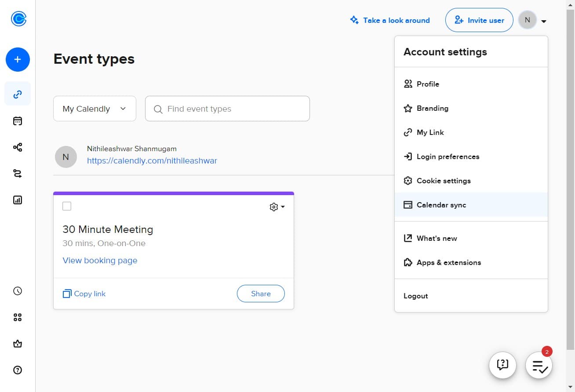Select Calendar sync in Account settings

[440, 205]
